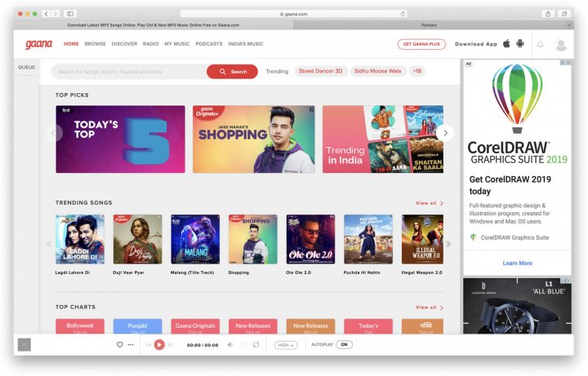The image size is (588, 376).
Task: Open the Ole Ole 2.0 song thumbnail
Action: pos(310,239)
